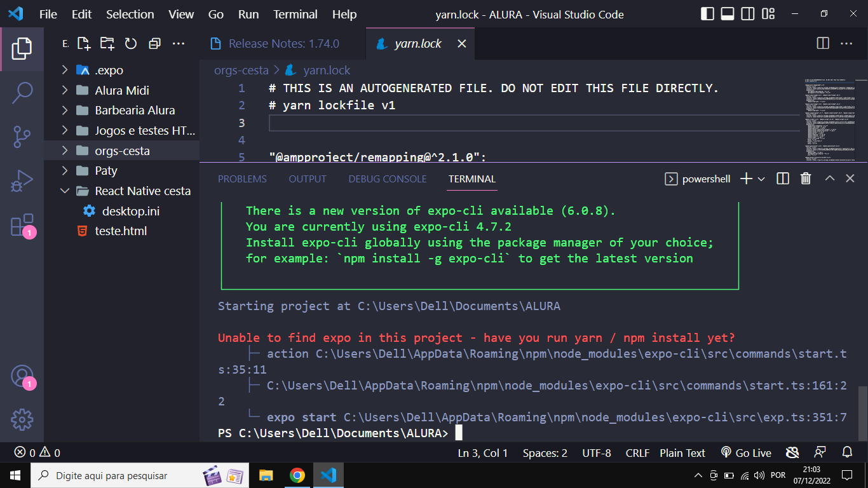This screenshot has width=868, height=488.
Task: Open Customize Layout options
Action: pyautogui.click(x=768, y=14)
